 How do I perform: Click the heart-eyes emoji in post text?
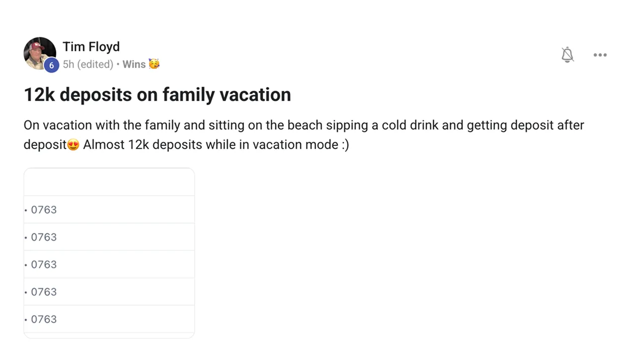tap(73, 145)
